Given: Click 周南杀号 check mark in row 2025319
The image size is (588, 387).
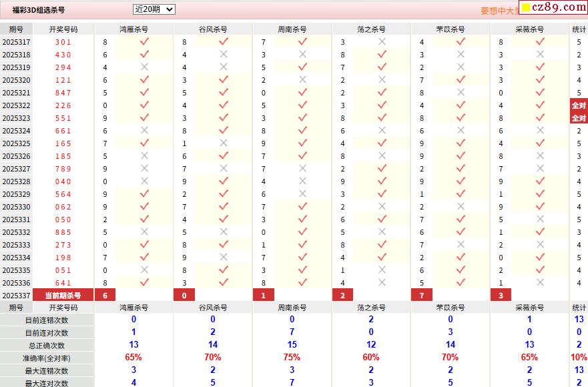Looking at the screenshot, I should click(x=302, y=67).
